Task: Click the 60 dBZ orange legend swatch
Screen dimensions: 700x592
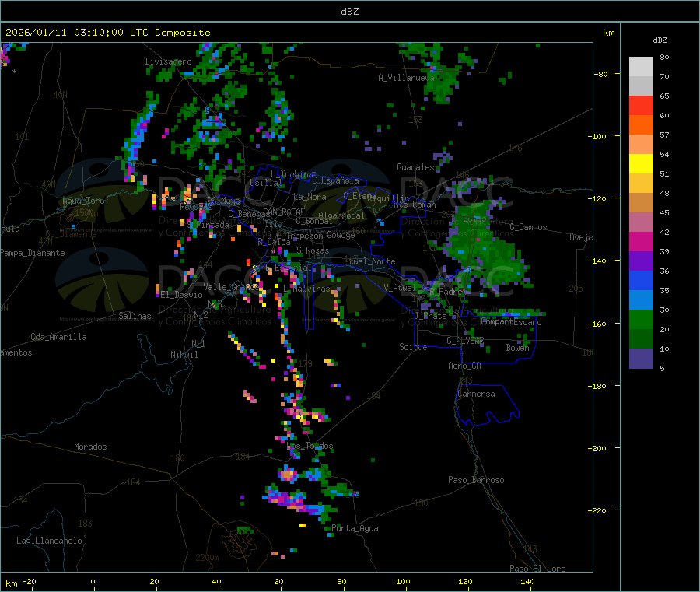Action: point(641,125)
